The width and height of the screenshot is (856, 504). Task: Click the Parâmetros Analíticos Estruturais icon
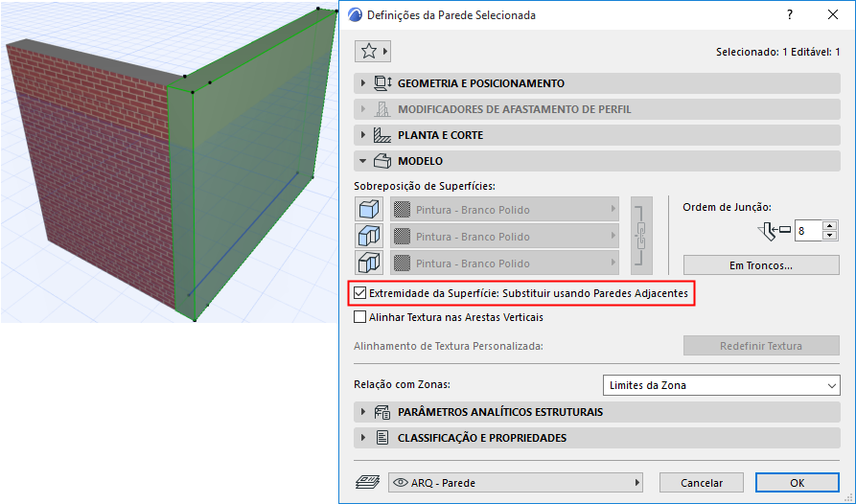click(x=382, y=412)
